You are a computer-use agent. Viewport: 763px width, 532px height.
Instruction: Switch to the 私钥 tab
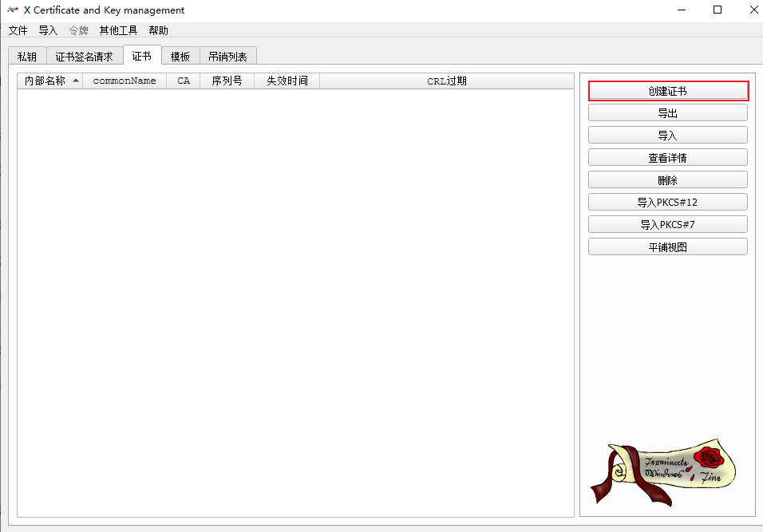(x=26, y=56)
